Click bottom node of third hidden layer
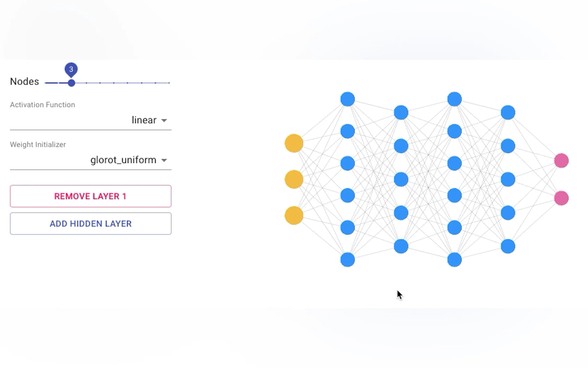 click(454, 260)
